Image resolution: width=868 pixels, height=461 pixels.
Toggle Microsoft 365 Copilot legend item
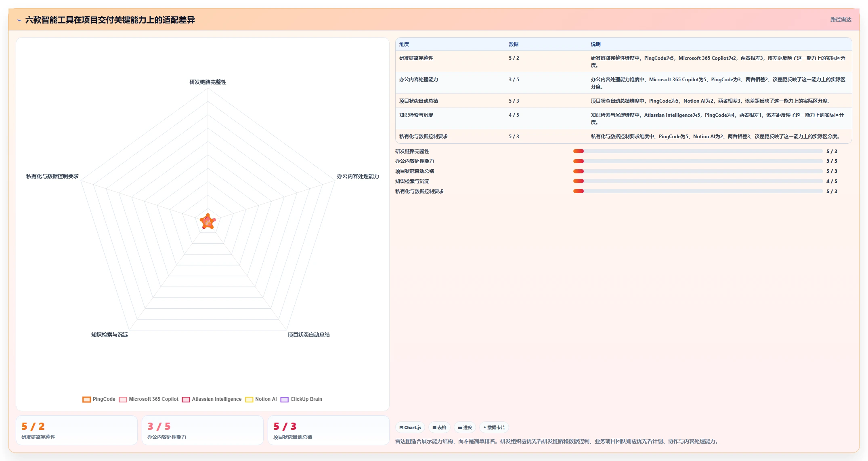(x=149, y=399)
